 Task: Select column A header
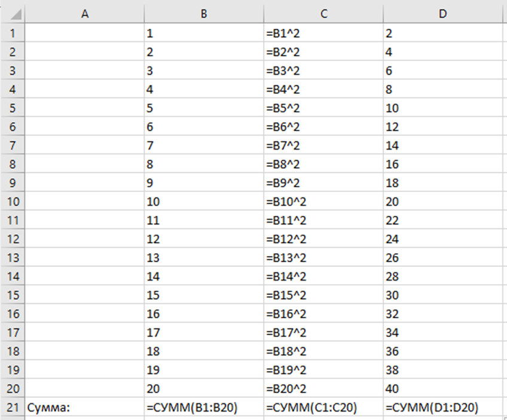pos(84,14)
